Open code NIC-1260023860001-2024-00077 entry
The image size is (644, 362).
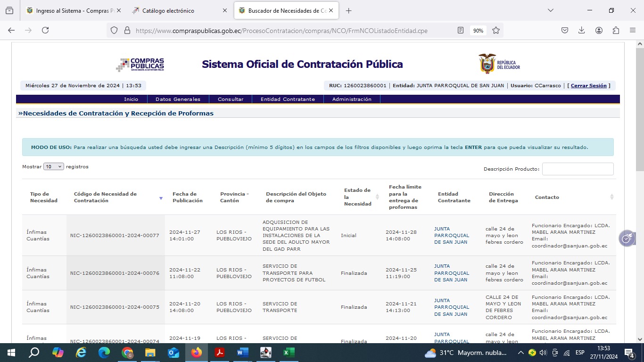[x=115, y=235]
